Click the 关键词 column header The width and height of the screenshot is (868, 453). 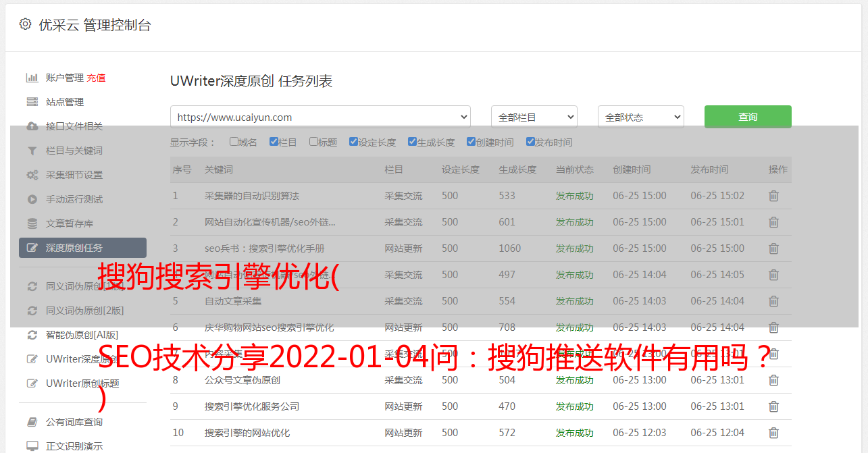point(219,169)
